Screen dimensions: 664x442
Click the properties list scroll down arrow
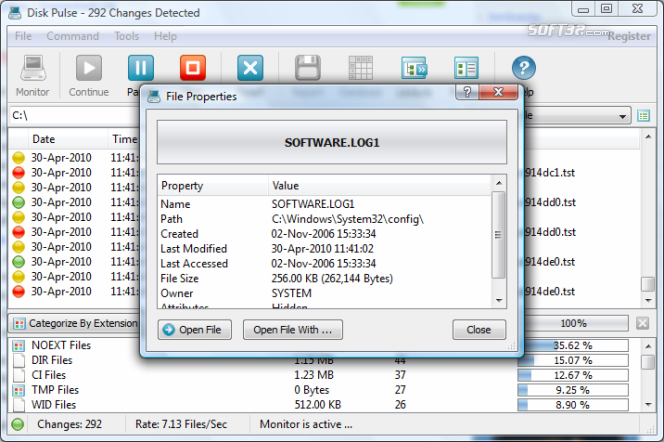(x=499, y=301)
